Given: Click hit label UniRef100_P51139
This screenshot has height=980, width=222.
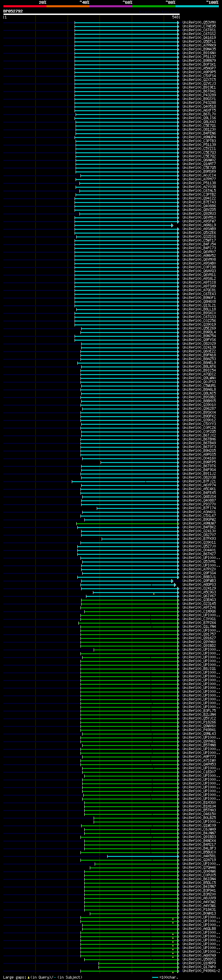Looking at the screenshot, I should [199, 145].
